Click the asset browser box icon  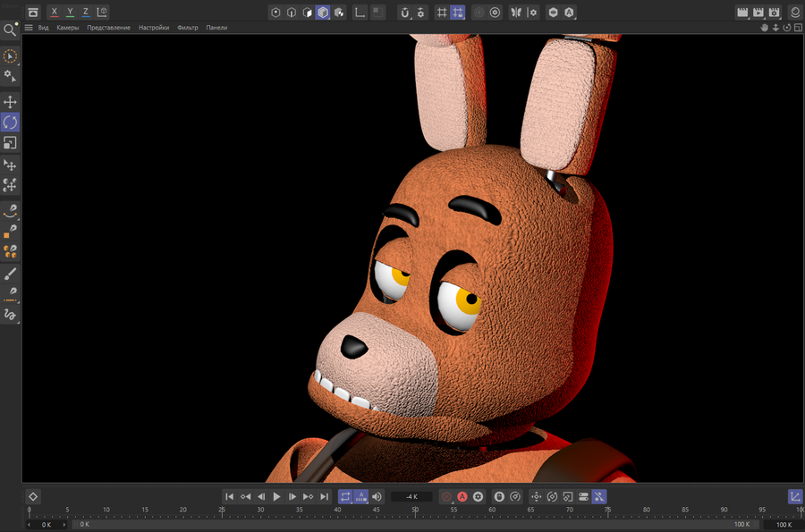click(x=33, y=13)
